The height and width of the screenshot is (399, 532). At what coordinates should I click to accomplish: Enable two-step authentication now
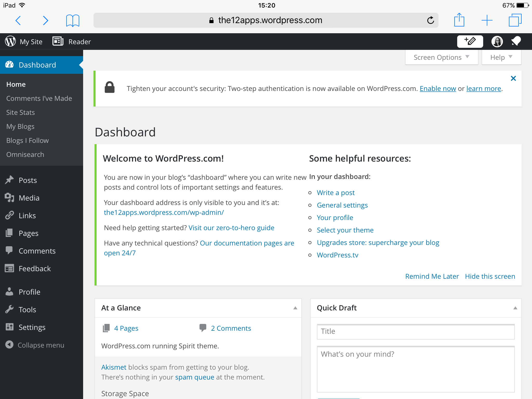click(x=438, y=88)
